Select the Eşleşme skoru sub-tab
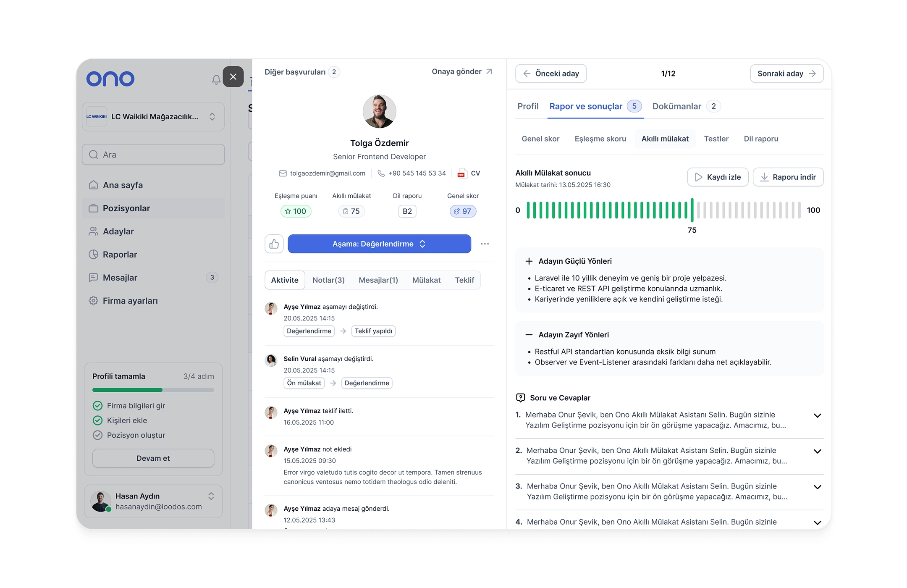Screen dimensions: 907x588 [600, 139]
